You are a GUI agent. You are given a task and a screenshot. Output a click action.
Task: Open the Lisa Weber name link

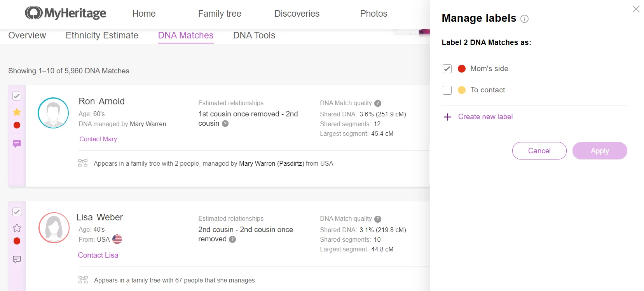99,217
